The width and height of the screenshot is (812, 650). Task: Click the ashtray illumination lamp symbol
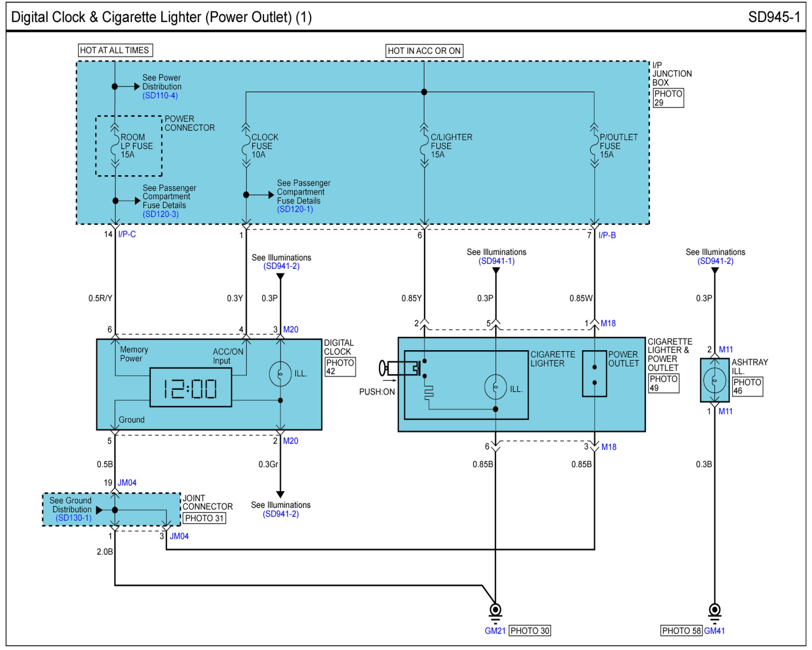tap(715, 381)
